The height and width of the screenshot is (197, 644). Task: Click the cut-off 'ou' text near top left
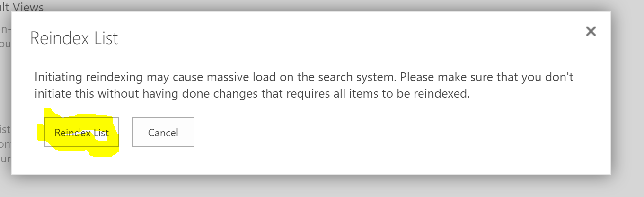[5, 44]
